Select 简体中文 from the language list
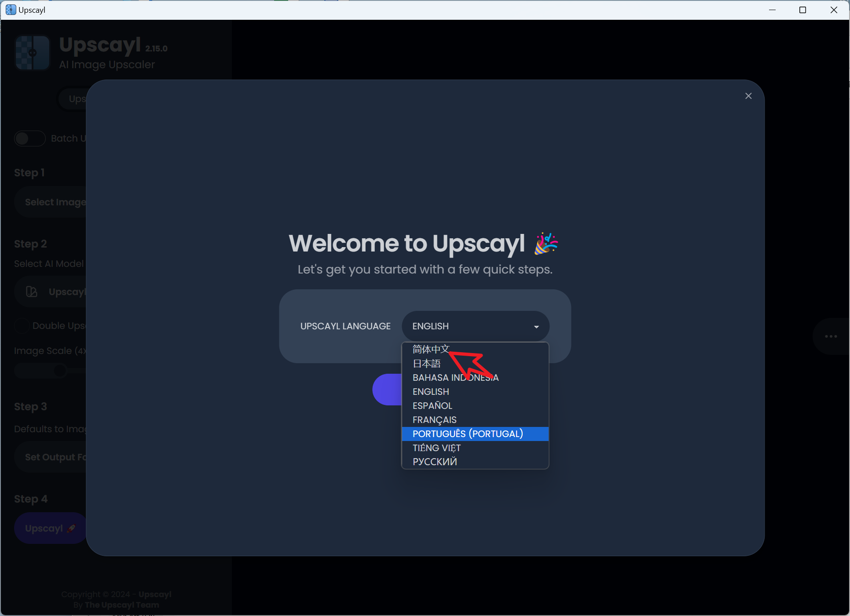 point(476,350)
